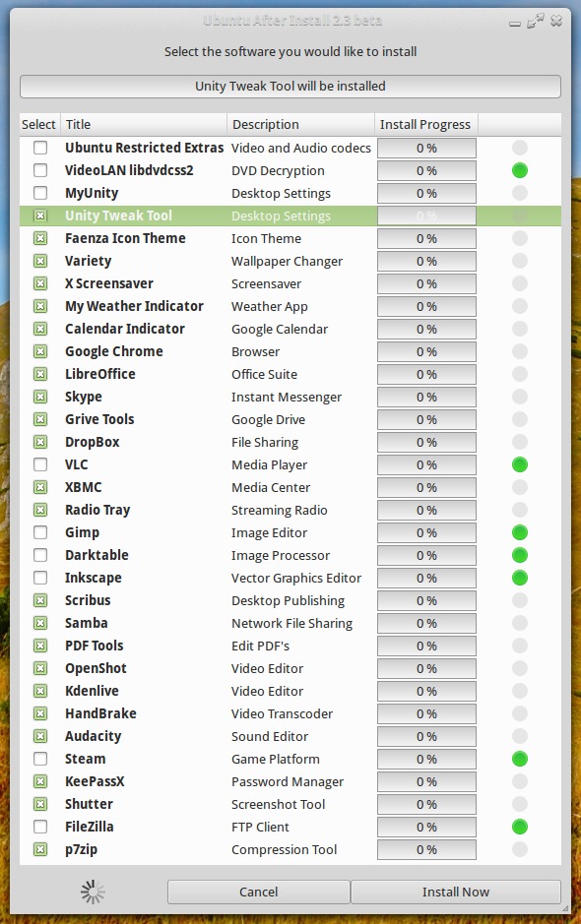Click the Install Progress column header
The height and width of the screenshot is (924, 581).
click(425, 124)
